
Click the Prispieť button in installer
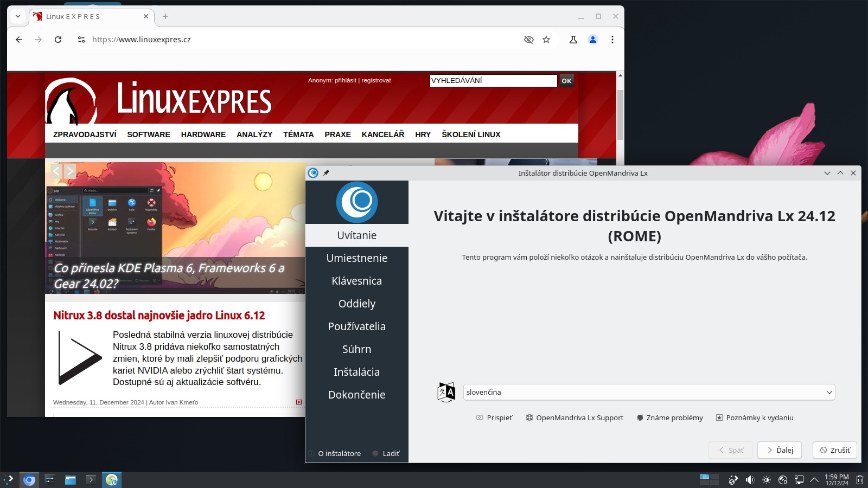click(494, 418)
